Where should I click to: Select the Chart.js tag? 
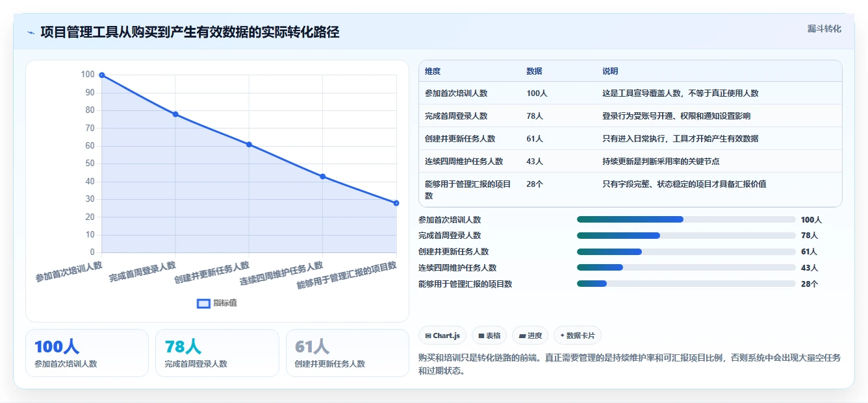coord(442,336)
